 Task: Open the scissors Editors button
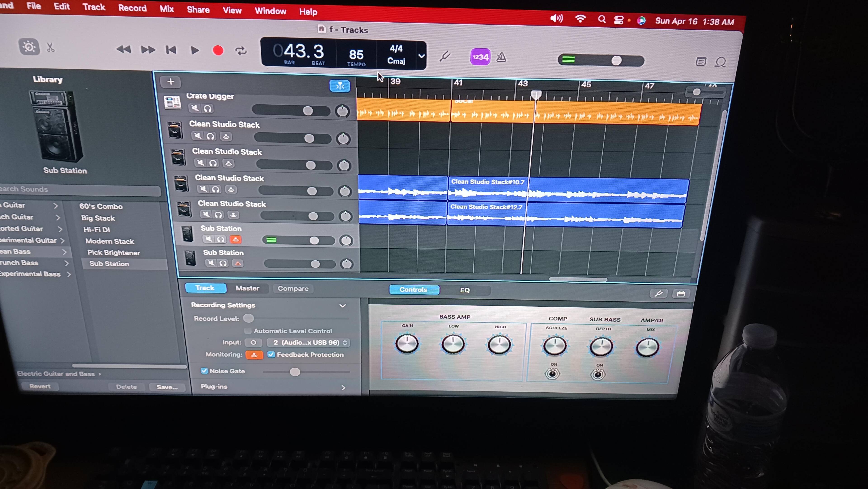(51, 48)
